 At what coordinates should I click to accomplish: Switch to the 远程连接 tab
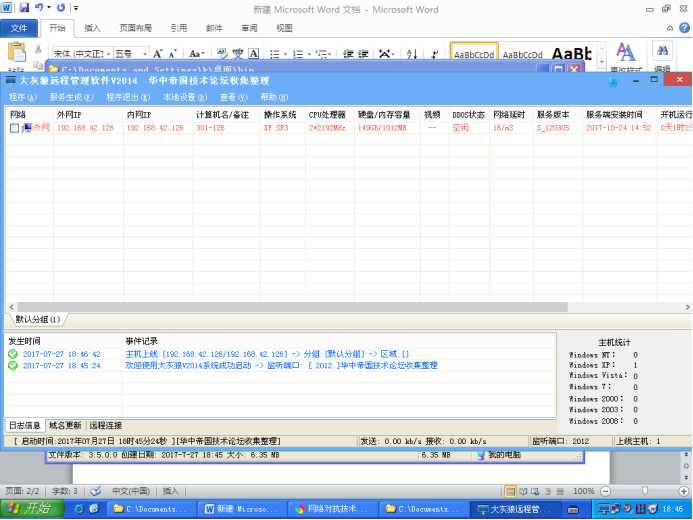pos(106,425)
